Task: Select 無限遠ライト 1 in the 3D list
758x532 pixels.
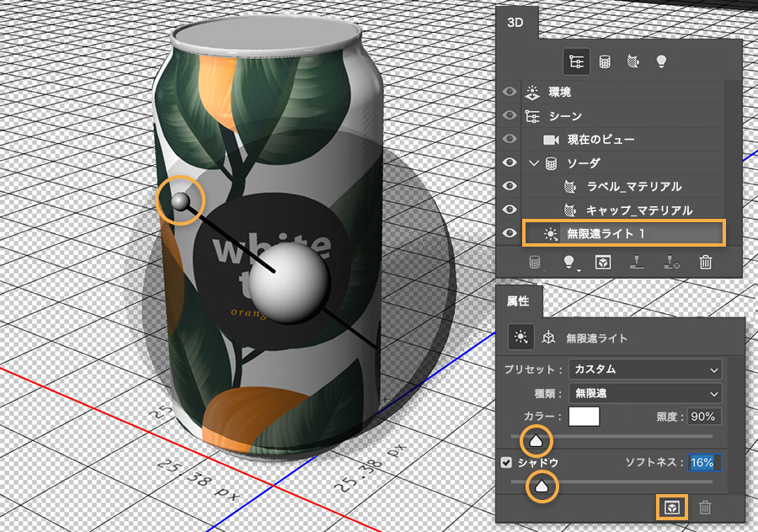Action: point(623,234)
